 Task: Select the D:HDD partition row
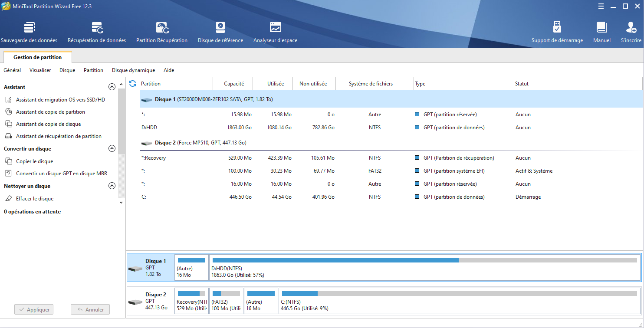[x=391, y=128]
